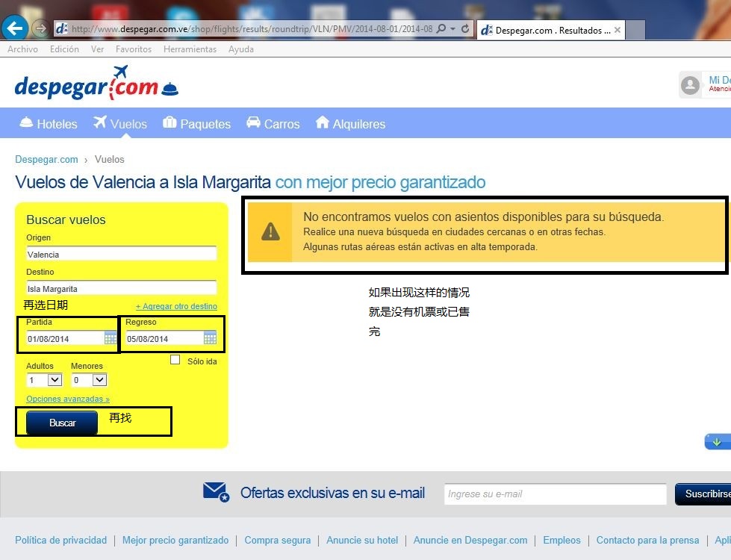Click the browser address bar URL
Viewport: 731px width, 560px height.
click(x=252, y=29)
